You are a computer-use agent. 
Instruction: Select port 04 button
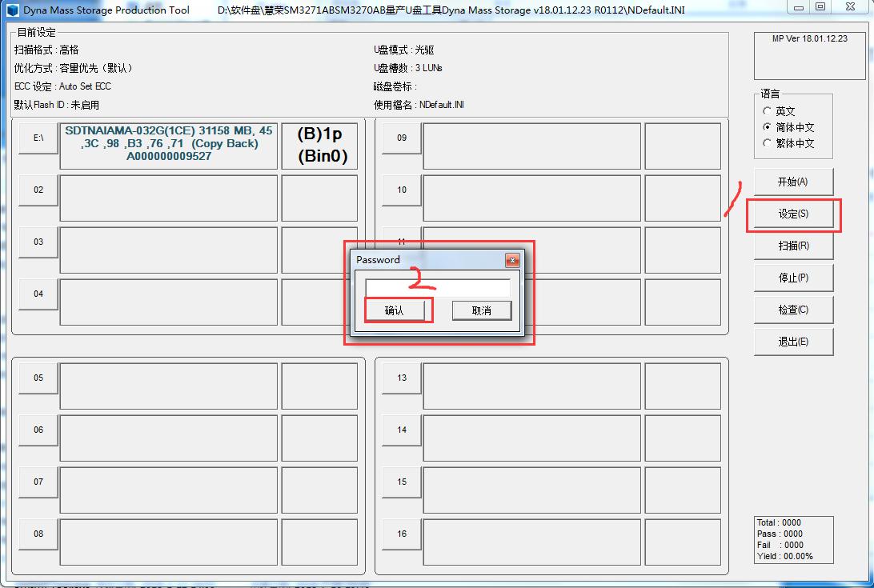pos(38,294)
